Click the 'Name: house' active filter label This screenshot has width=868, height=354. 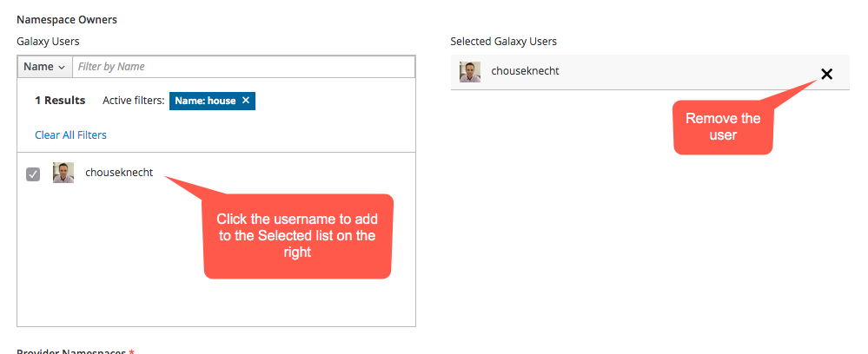click(205, 101)
